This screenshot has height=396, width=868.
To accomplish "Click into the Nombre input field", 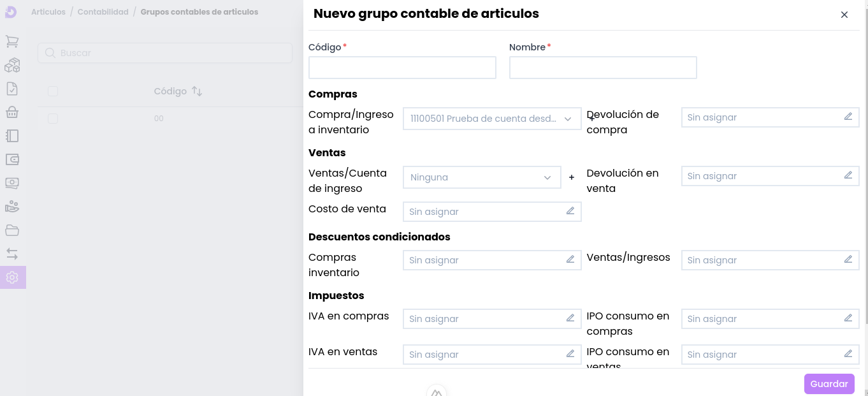I will coord(602,68).
